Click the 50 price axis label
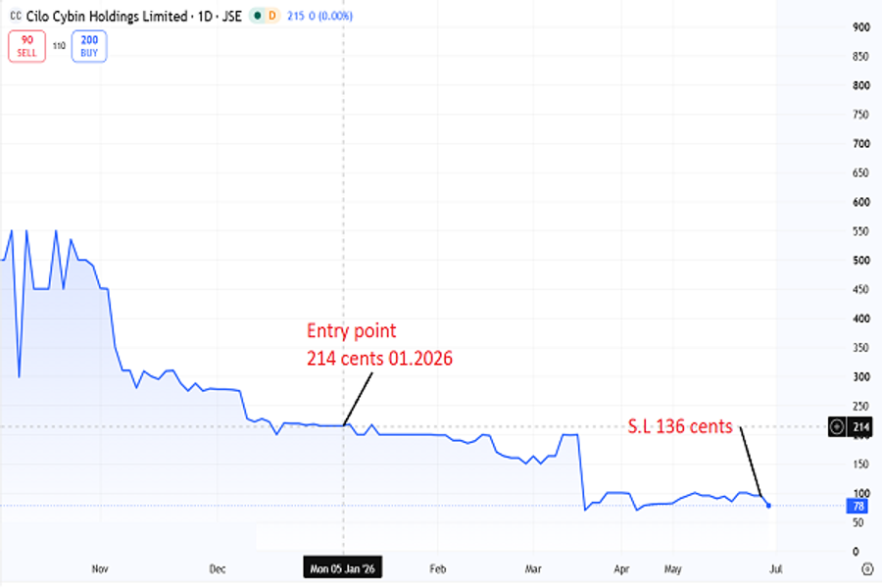Screen dimensions: 882x588 click(857, 522)
